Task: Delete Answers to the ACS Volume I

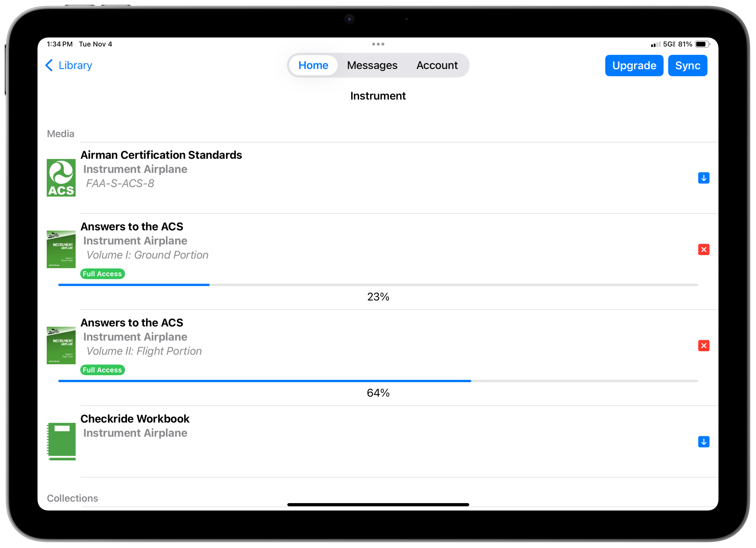Action: (704, 249)
